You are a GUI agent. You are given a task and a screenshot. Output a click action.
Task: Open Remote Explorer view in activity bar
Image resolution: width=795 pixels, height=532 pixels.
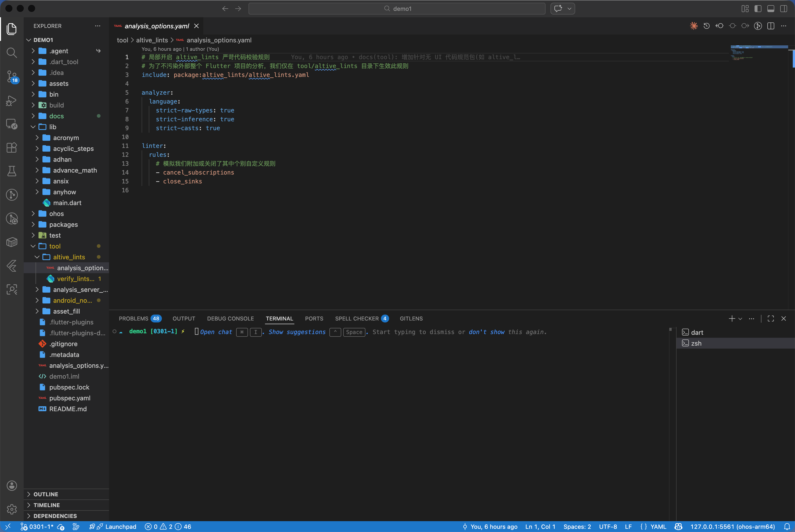click(12, 124)
